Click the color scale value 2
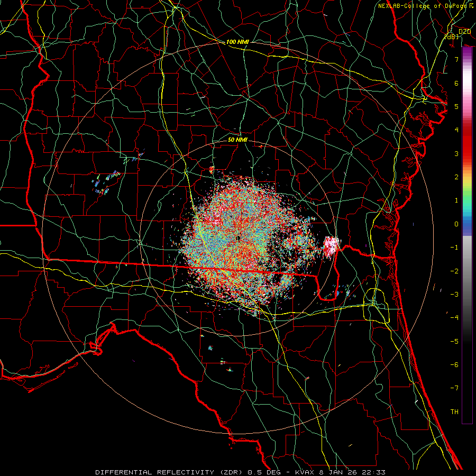The height and width of the screenshot is (476, 476). click(456, 177)
